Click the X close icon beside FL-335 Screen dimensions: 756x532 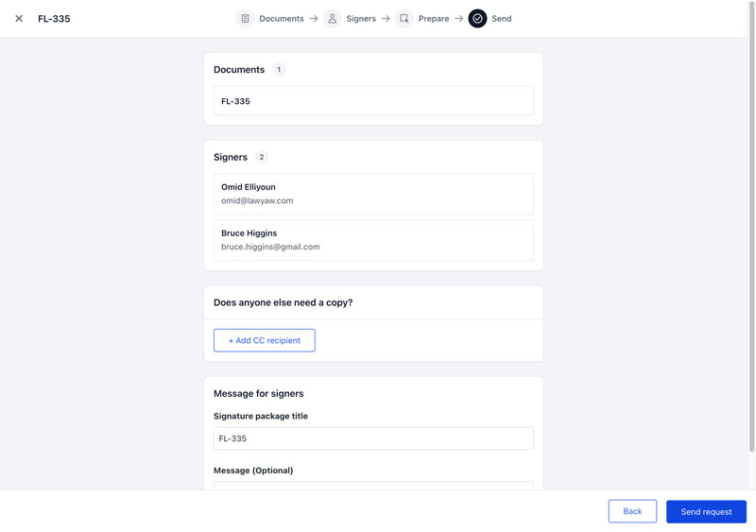pos(19,19)
